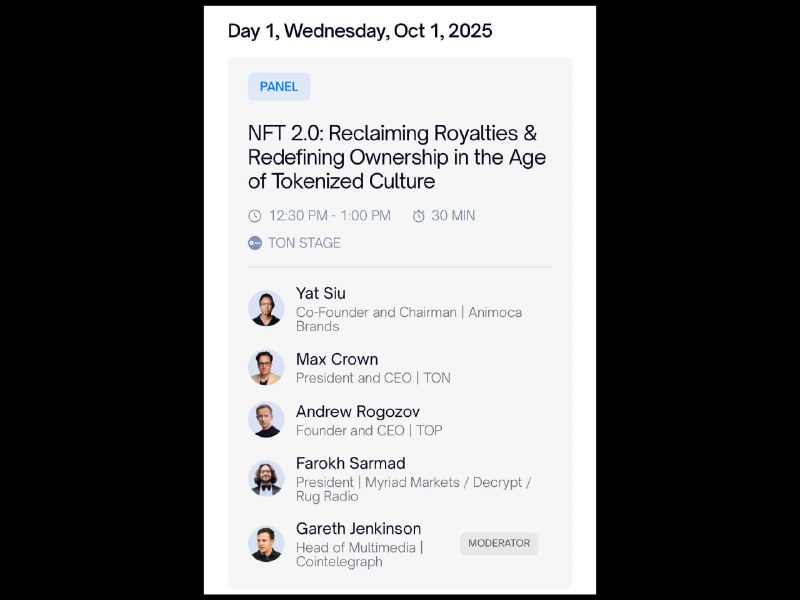800x600 pixels.
Task: Click the TON STAGE venue label
Action: pos(304,243)
